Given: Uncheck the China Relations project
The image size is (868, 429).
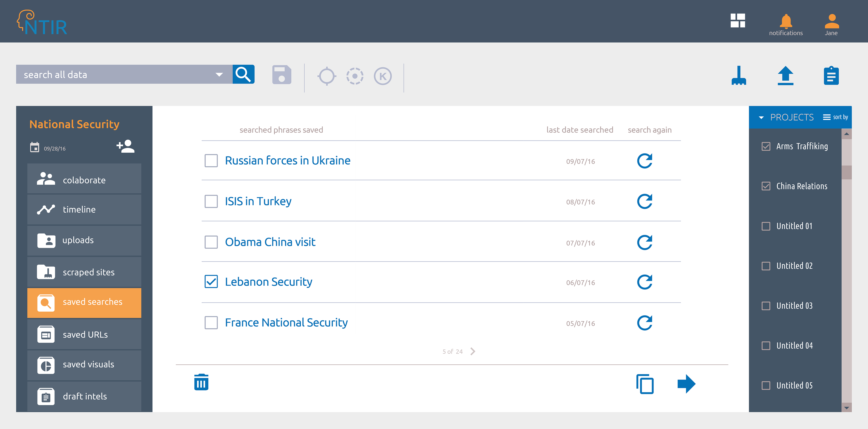Looking at the screenshot, I should click(766, 186).
